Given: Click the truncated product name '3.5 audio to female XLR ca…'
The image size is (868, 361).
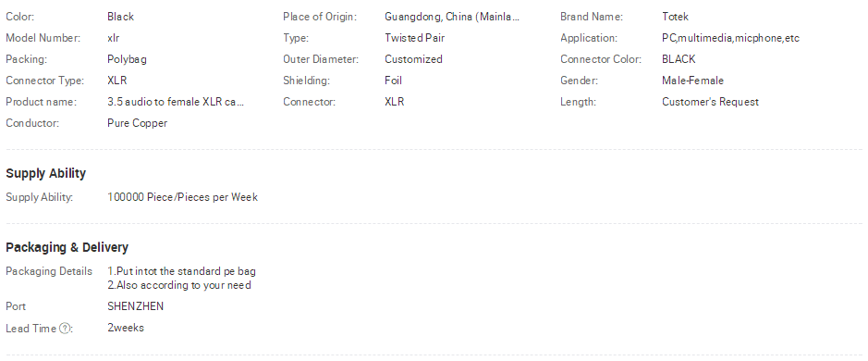Looking at the screenshot, I should click(x=176, y=102).
